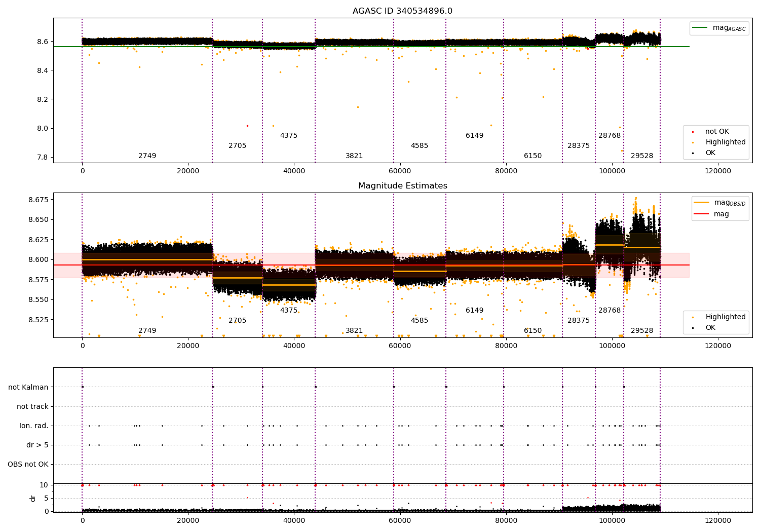This screenshot has width=760, height=532.
Task: Click the 5 tick on the dr axis
Action: pyautogui.click(x=47, y=498)
